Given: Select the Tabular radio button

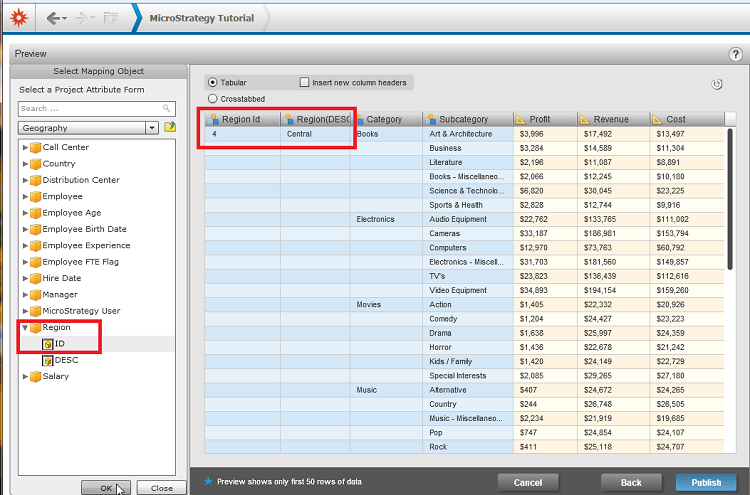Looking at the screenshot, I should click(212, 83).
